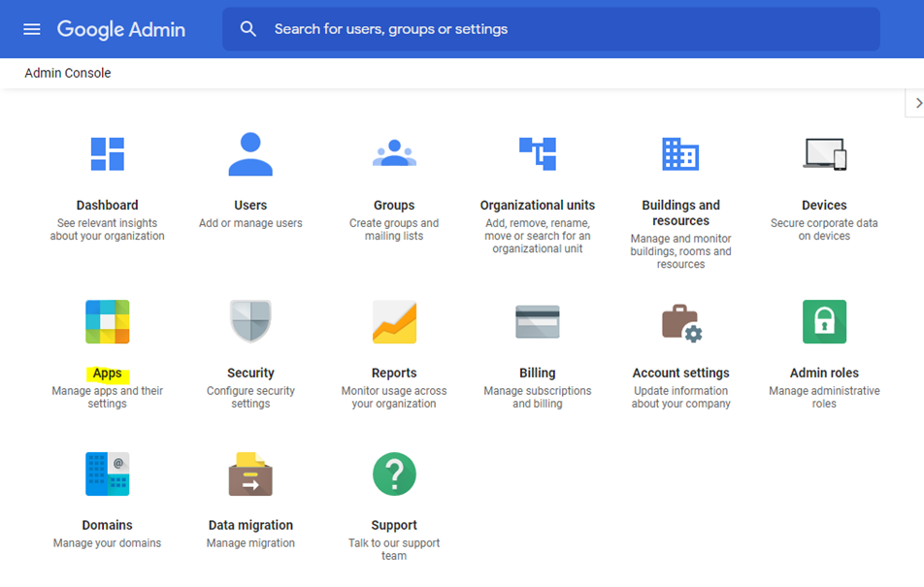
Task: Open the hamburger main menu
Action: point(32,29)
